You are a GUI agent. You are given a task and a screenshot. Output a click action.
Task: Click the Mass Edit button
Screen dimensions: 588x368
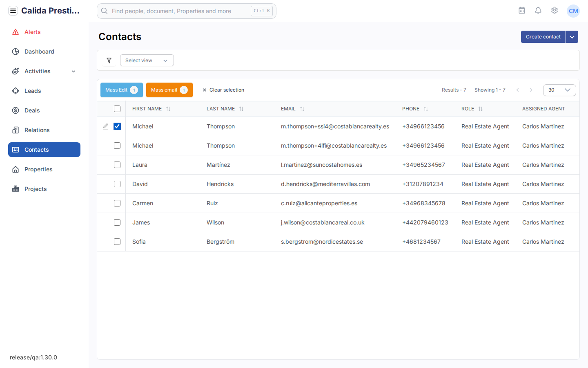point(122,90)
